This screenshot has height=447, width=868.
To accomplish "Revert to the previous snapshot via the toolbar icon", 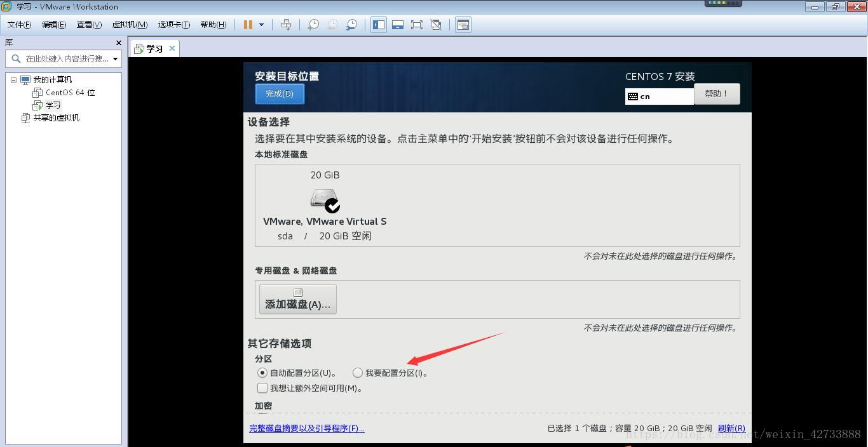I will pos(332,25).
